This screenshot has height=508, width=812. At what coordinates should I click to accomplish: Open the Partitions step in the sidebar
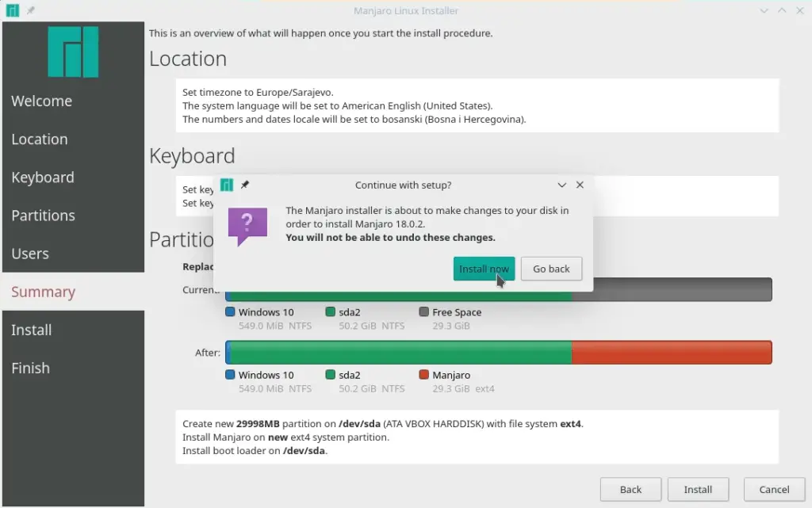click(73, 216)
